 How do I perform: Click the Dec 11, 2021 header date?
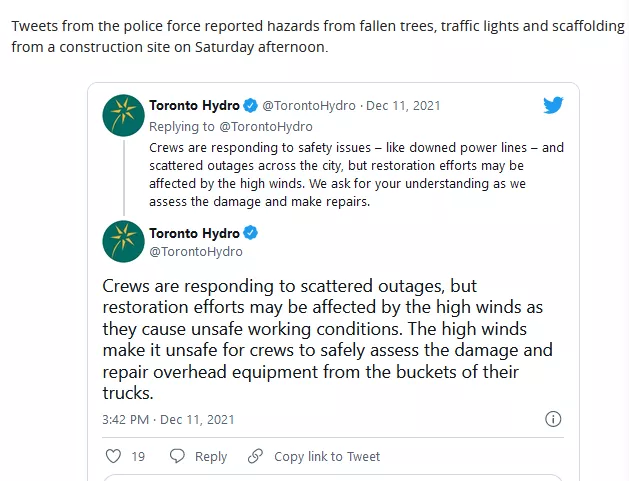(403, 106)
